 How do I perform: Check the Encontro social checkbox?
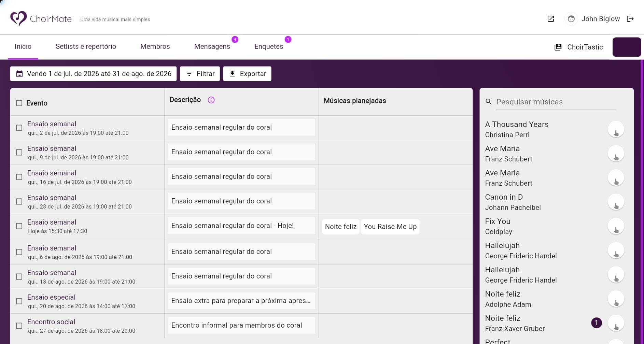(x=19, y=326)
